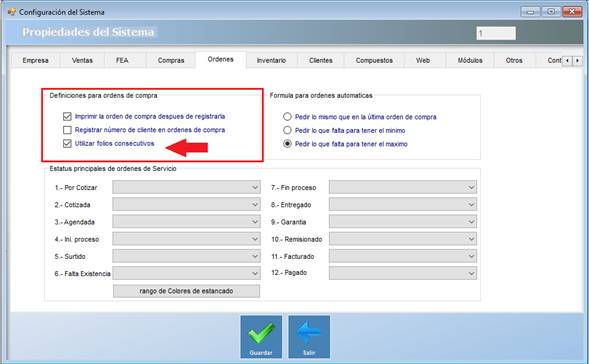
Task: Select the Ordenes tab
Action: coord(220,59)
